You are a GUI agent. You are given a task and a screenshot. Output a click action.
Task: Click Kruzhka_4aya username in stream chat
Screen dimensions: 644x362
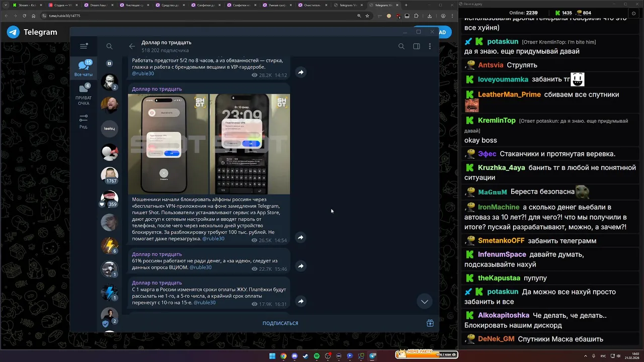(x=501, y=167)
